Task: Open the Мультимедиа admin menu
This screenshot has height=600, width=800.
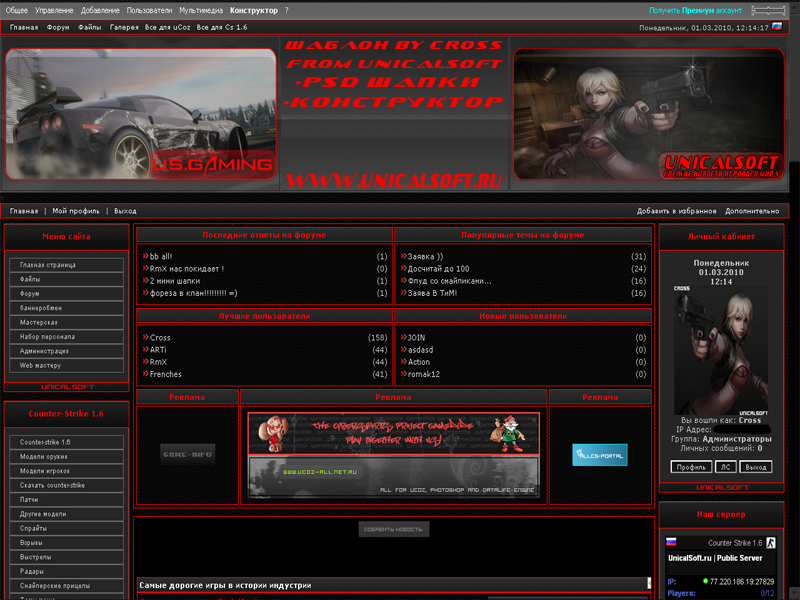Action: 201,10
